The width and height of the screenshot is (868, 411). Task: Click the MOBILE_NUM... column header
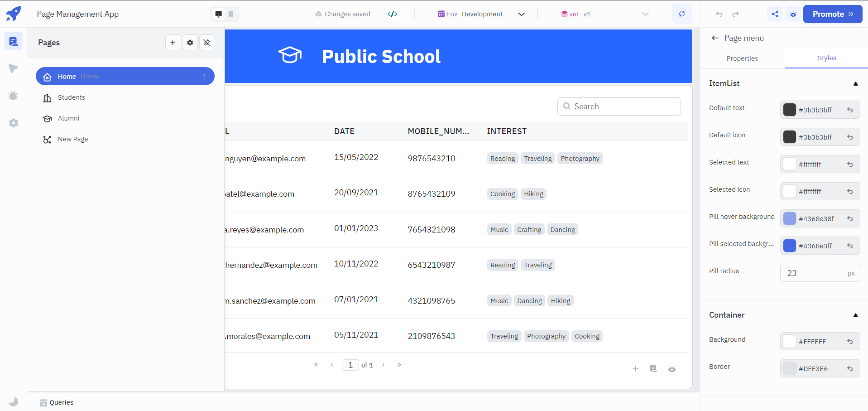click(438, 131)
